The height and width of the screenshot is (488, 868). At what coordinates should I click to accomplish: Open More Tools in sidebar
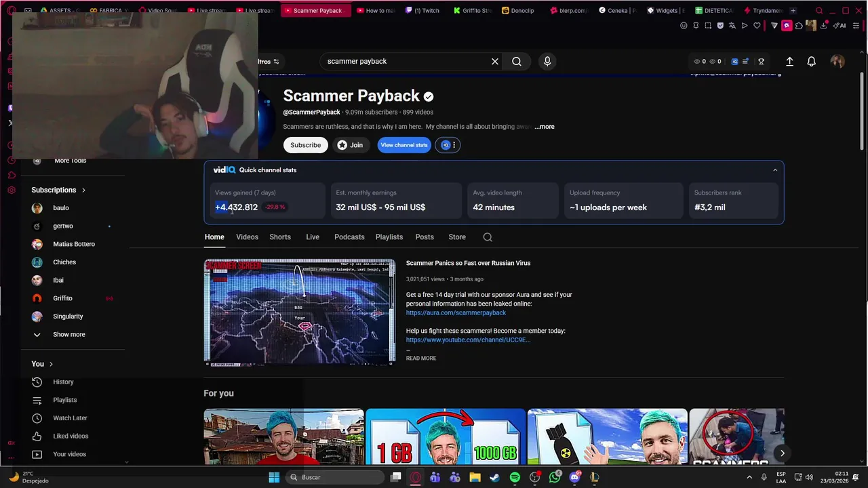tap(70, 161)
